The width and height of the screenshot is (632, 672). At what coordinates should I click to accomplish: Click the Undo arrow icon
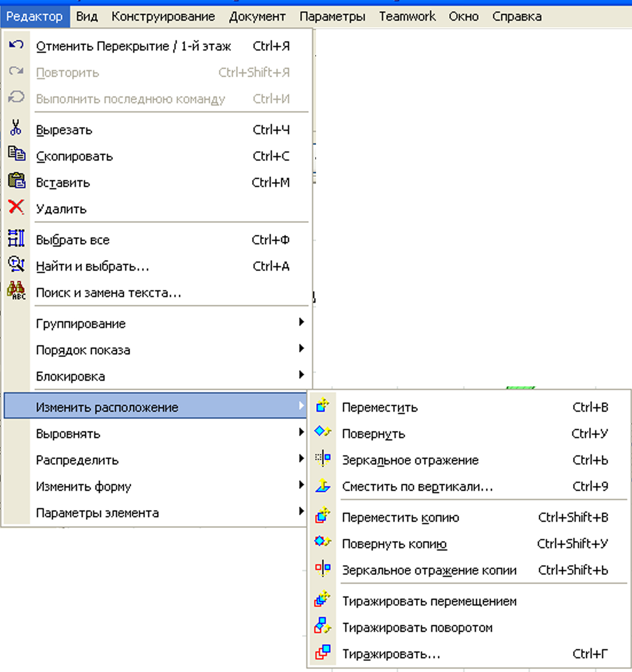point(16,45)
